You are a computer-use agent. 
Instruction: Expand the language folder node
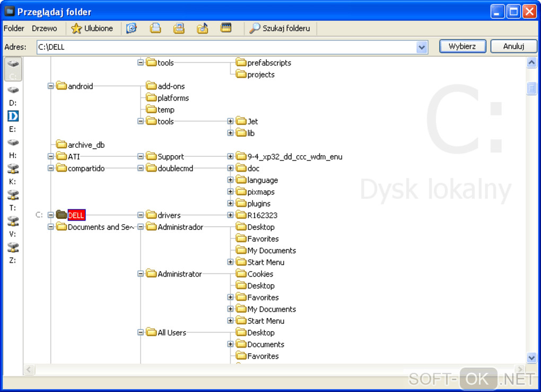coord(231,180)
